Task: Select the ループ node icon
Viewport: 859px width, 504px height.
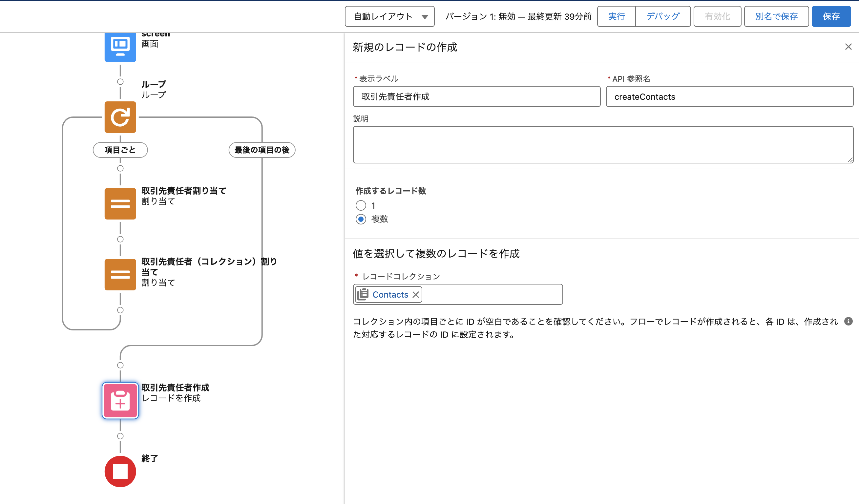Action: [120, 117]
